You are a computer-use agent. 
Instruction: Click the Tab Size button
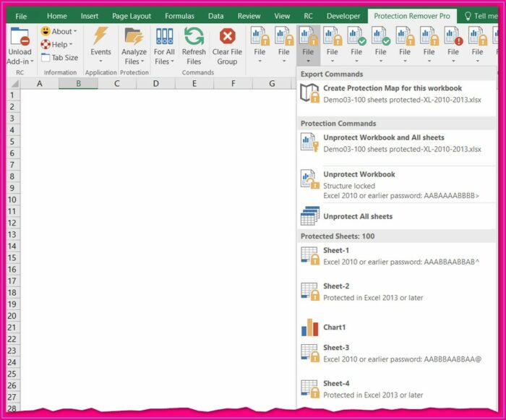click(59, 57)
